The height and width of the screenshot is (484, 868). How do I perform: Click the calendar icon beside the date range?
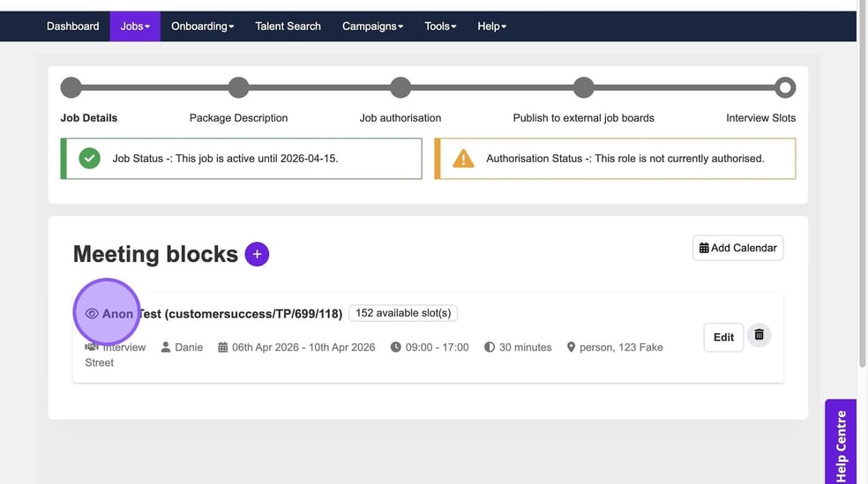[x=223, y=347]
